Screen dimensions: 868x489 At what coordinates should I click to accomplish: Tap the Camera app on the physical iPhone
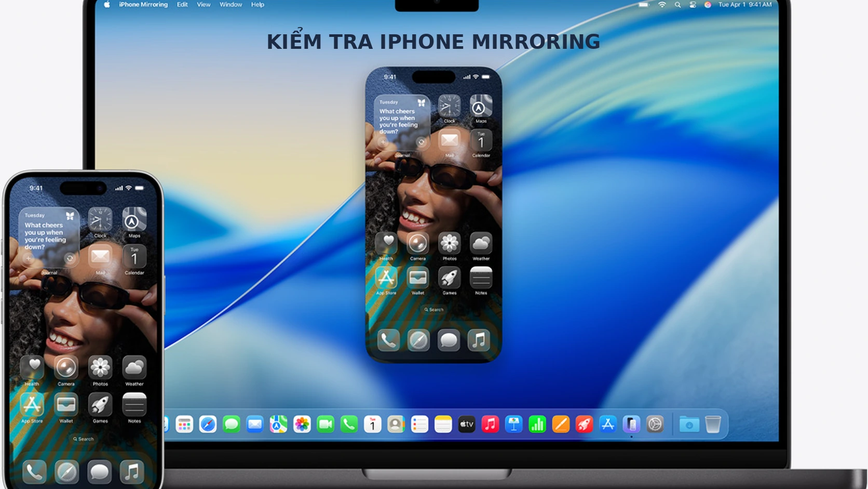point(66,368)
